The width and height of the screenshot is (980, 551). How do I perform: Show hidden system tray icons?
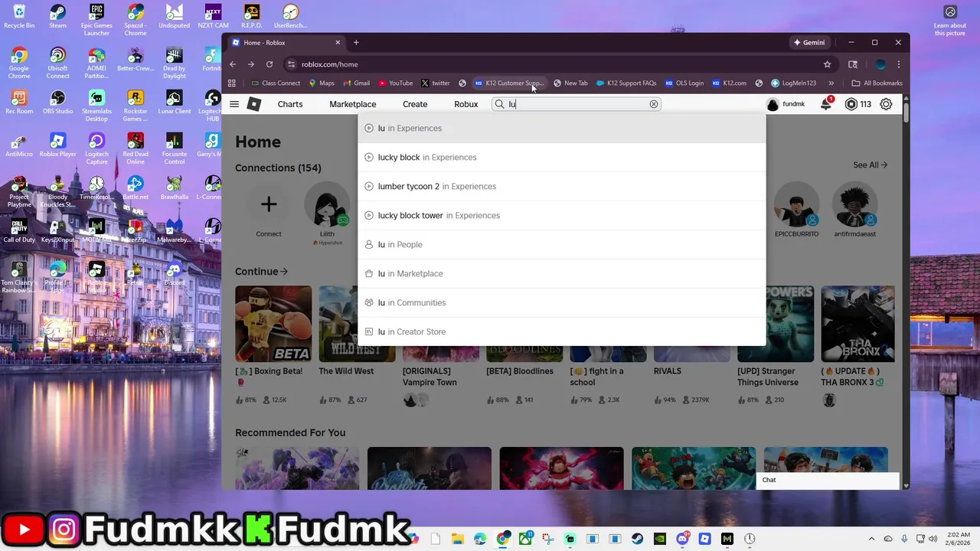[x=871, y=539]
